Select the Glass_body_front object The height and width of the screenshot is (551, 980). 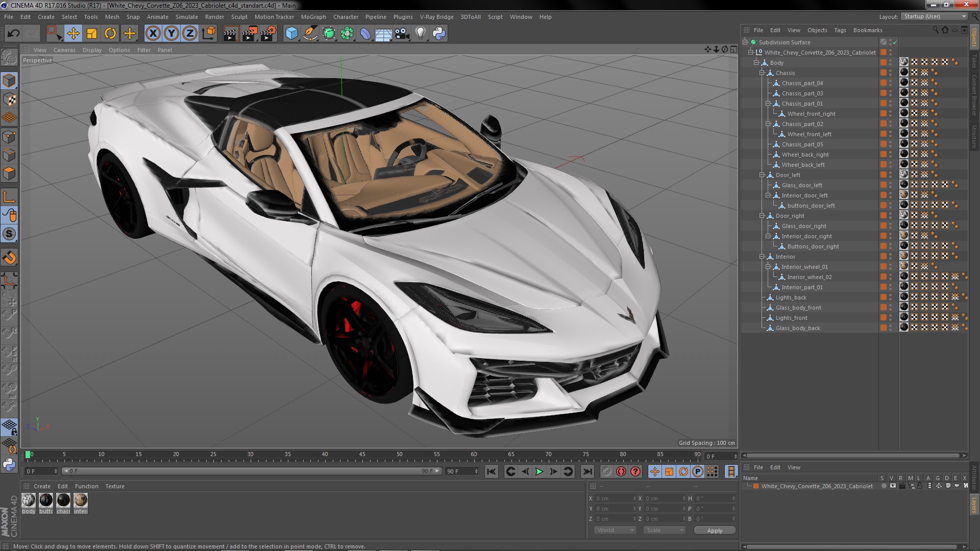click(x=798, y=308)
